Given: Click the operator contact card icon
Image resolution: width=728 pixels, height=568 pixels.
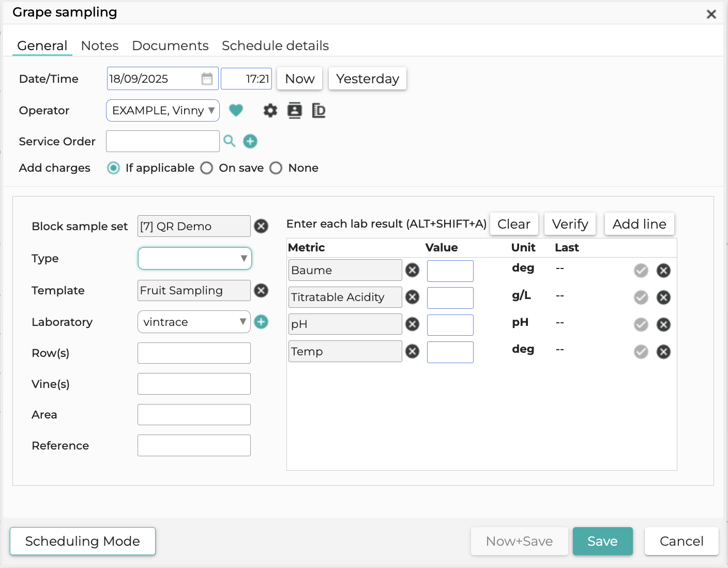Looking at the screenshot, I should (295, 110).
